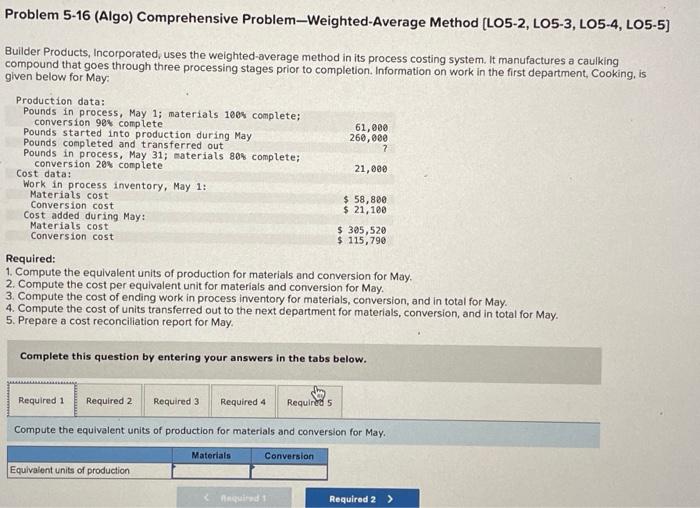Select the Required 5 tab
Image resolution: width=700 pixels, height=508 pixels.
[309, 402]
